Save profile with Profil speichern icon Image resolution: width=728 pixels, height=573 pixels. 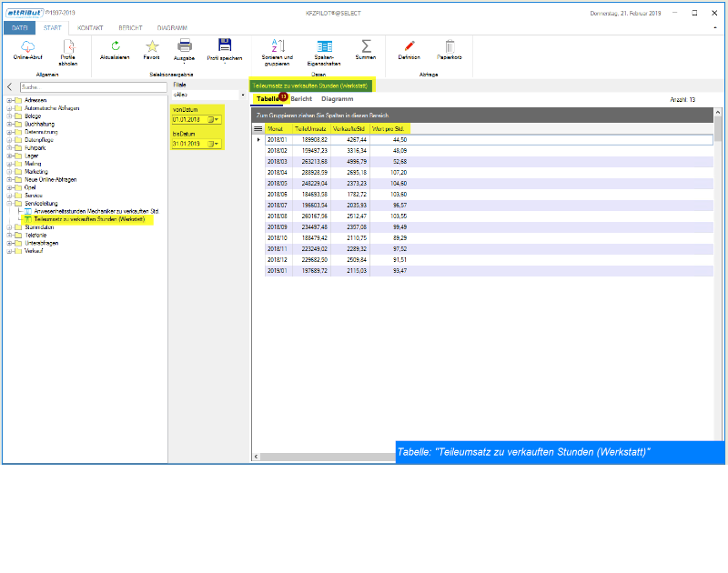[x=224, y=45]
